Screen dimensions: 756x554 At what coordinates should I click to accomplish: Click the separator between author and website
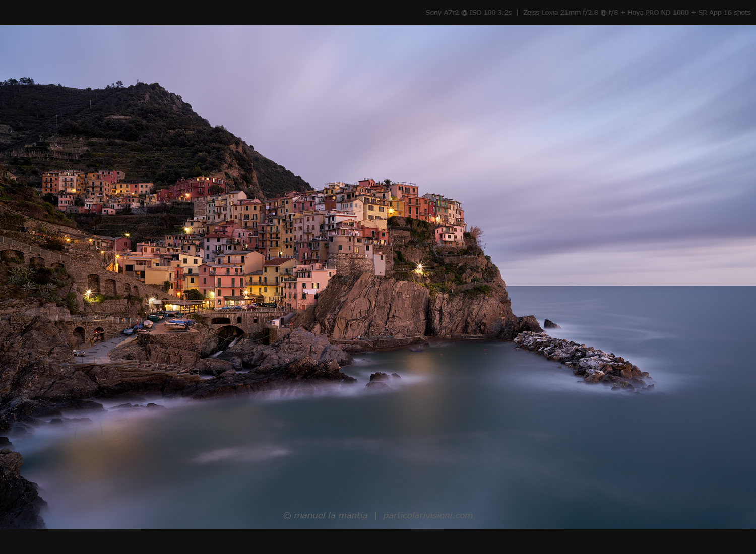pyautogui.click(x=376, y=515)
